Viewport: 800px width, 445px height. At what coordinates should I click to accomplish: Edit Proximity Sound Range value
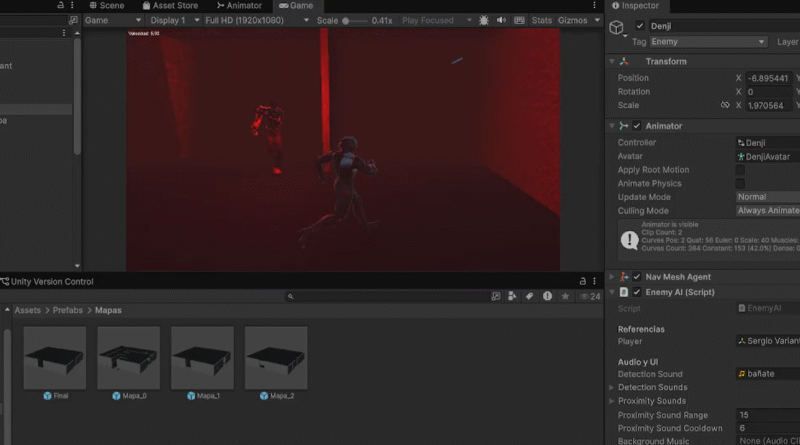767,415
